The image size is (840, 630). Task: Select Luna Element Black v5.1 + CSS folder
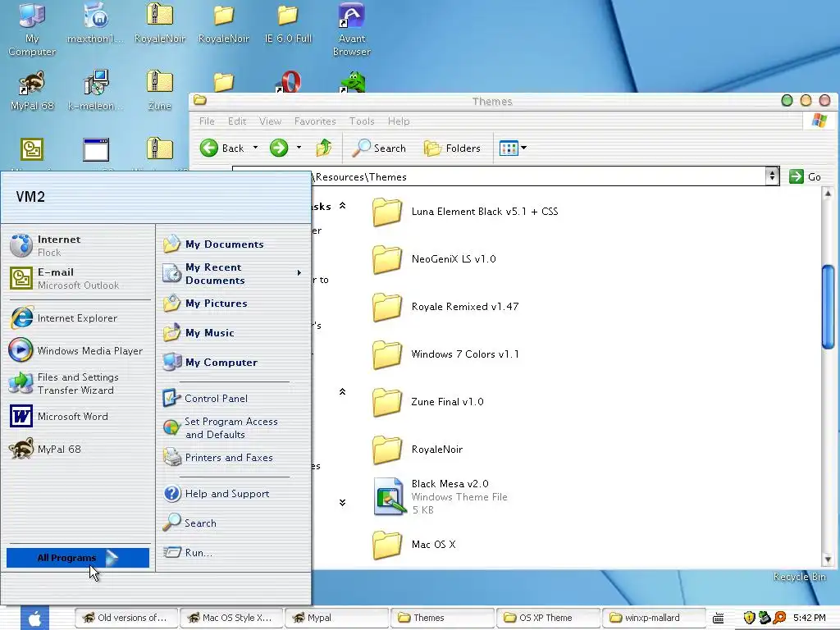click(466, 212)
